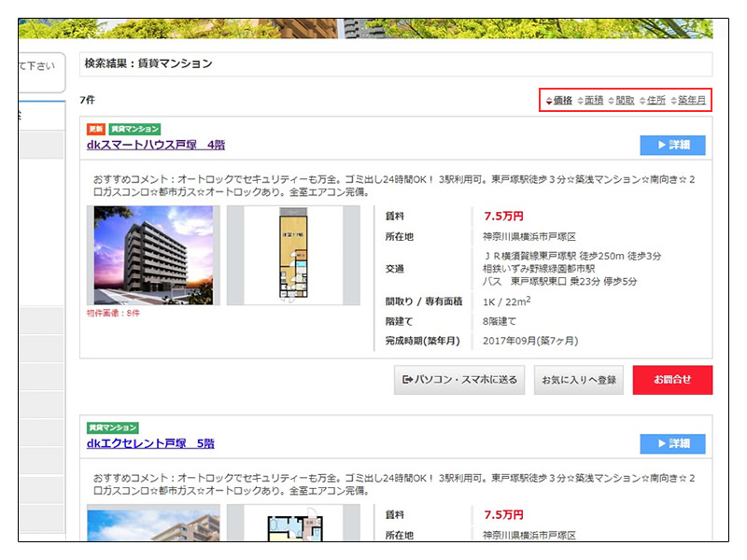Click the ＪＲ横須賀線東戸塚駅 徒歩250m transit line
Image resolution: width=747 pixels, height=560 pixels.
click(x=571, y=256)
